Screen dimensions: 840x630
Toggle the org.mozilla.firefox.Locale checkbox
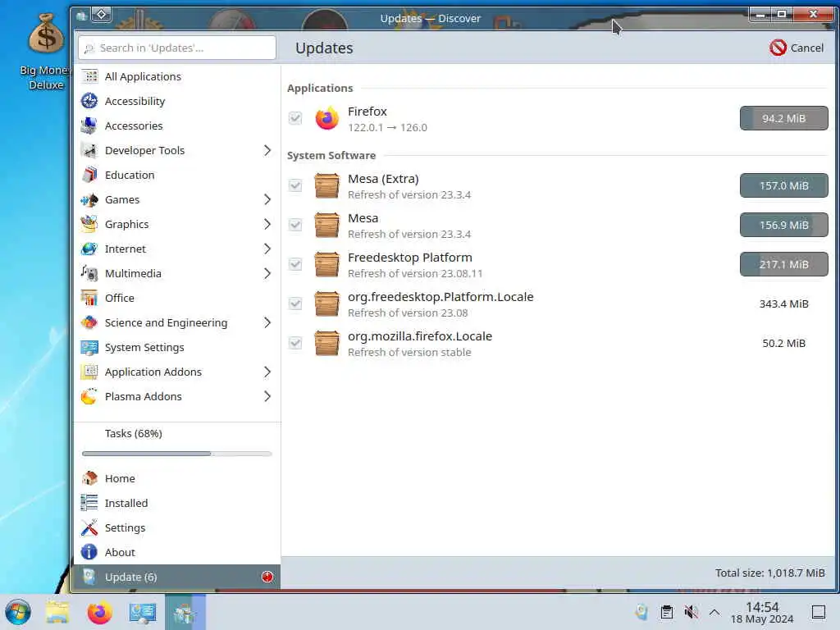(295, 344)
